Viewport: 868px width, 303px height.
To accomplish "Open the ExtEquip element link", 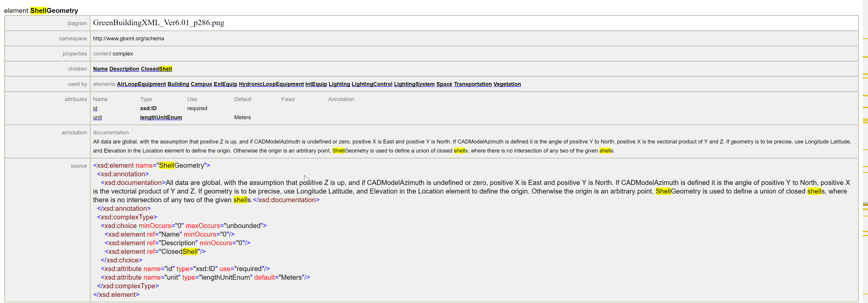I will pyautogui.click(x=225, y=84).
